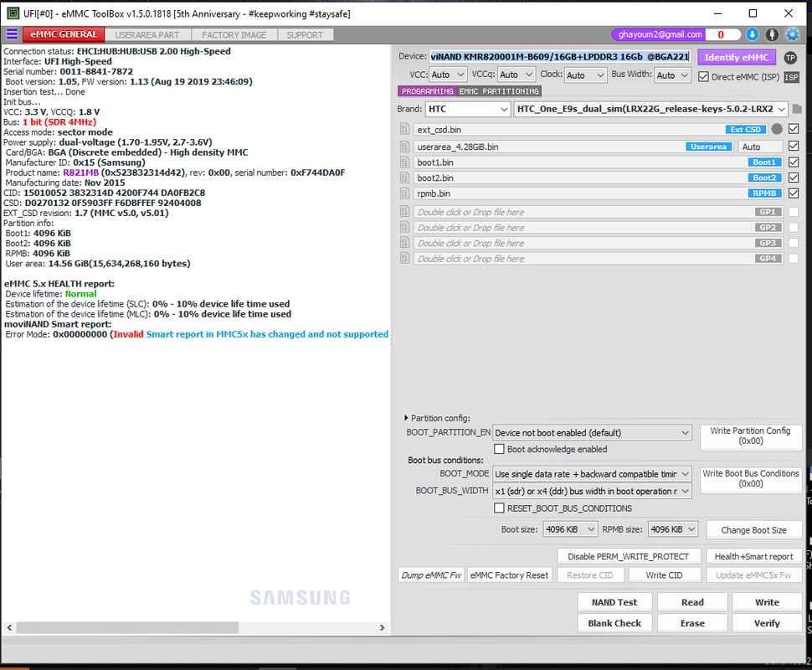Click the folder icon beside model dropdown
This screenshot has width=812, height=670.
click(x=797, y=109)
